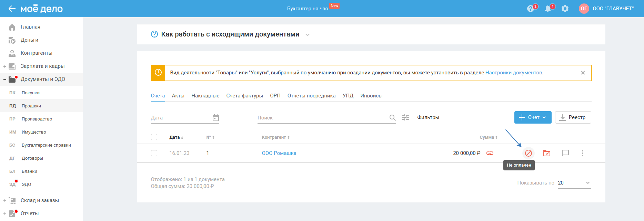Click the Реестр download button
The width and height of the screenshot is (644, 221).
pos(573,117)
